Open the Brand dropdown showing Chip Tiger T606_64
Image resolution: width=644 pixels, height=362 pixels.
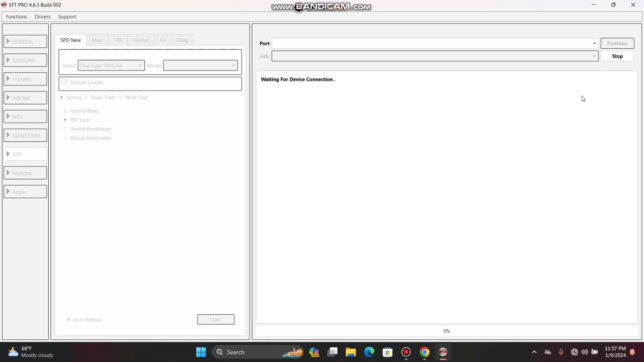click(111, 65)
